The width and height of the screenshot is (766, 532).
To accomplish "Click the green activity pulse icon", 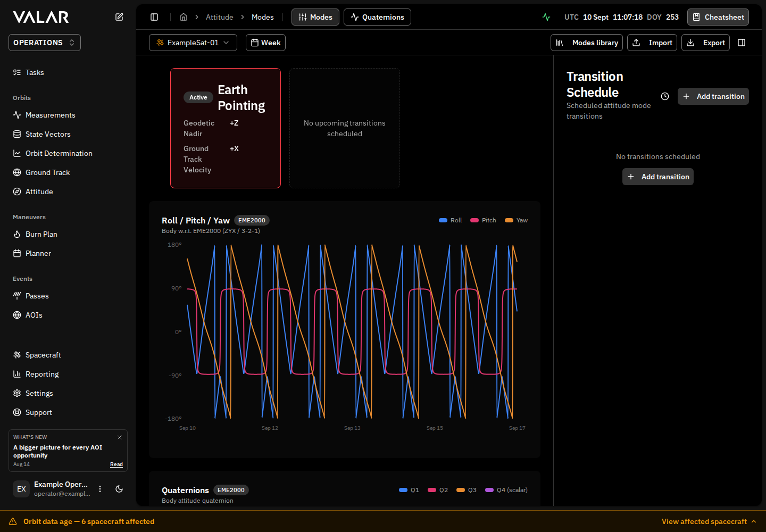I will tap(546, 17).
